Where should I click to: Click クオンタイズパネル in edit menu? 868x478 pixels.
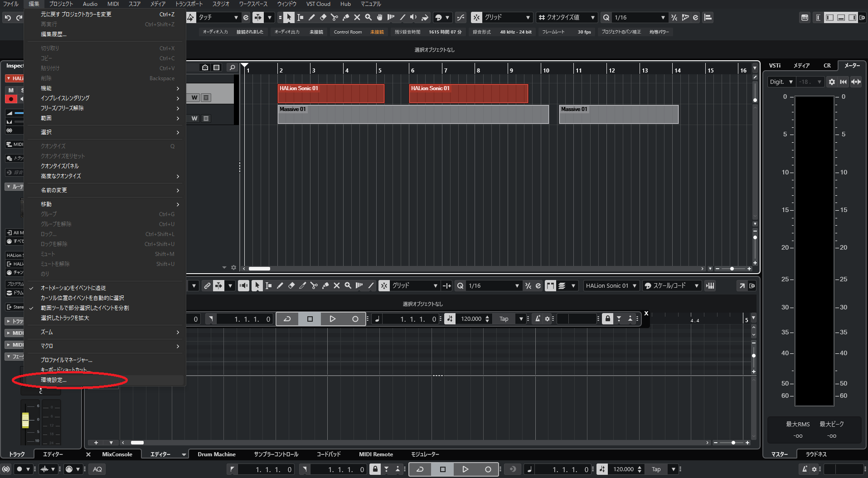click(105, 166)
